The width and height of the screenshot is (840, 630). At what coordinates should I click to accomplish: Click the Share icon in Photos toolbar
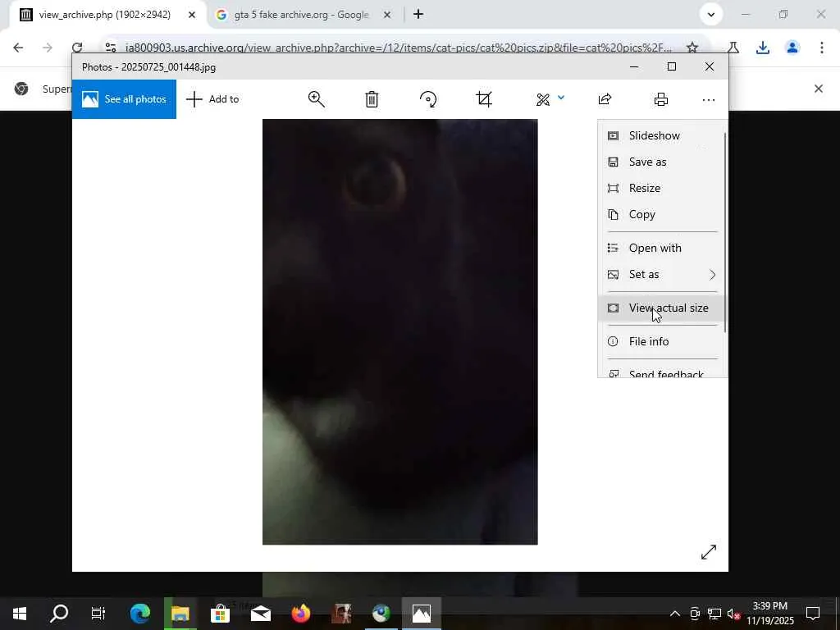tap(605, 99)
